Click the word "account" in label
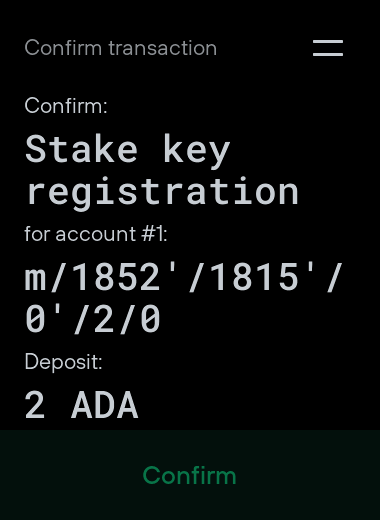 [96, 234]
